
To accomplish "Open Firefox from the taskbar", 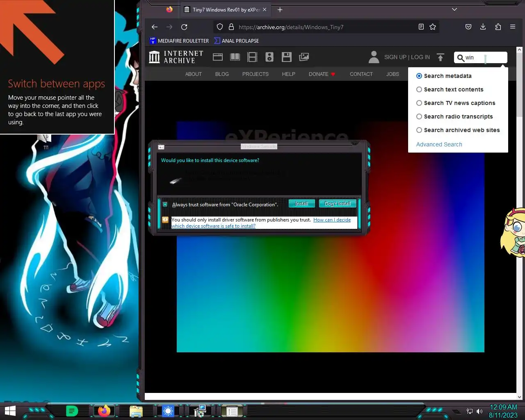I will (104, 411).
